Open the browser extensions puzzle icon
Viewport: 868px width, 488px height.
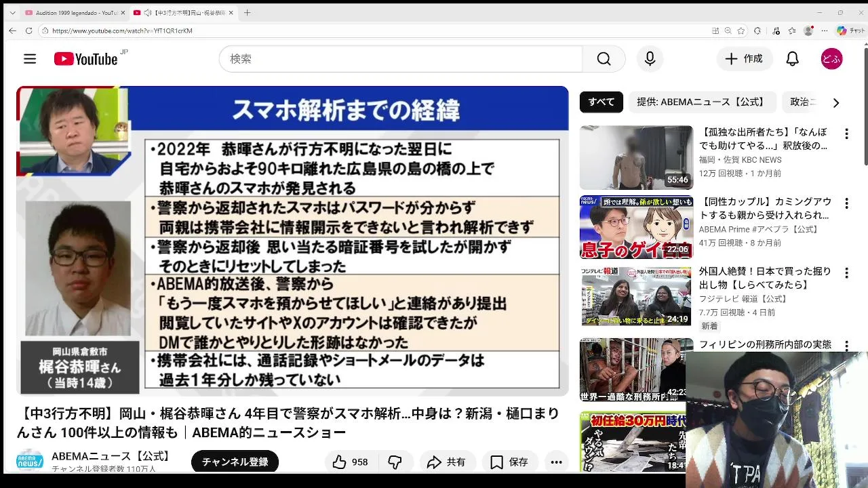757,30
